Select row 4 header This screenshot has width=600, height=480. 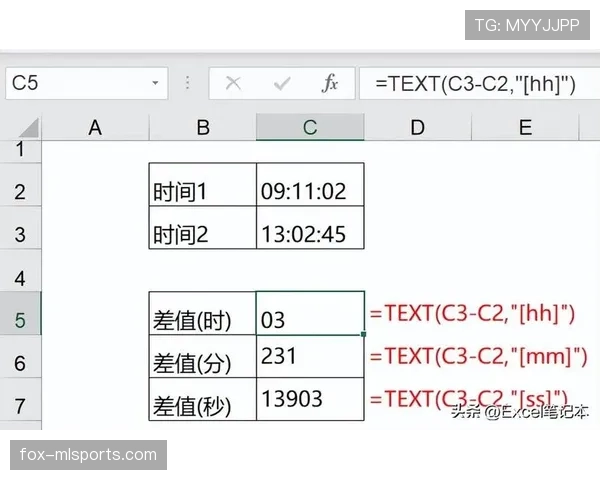point(20,271)
